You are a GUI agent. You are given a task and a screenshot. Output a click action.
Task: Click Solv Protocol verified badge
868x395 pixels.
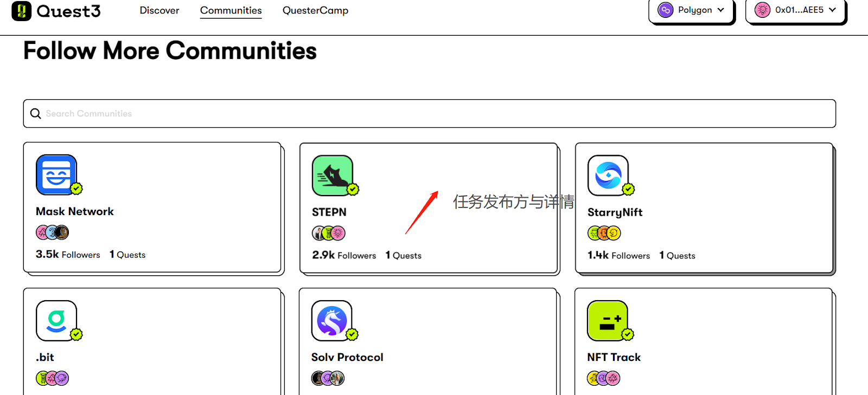pyautogui.click(x=352, y=334)
